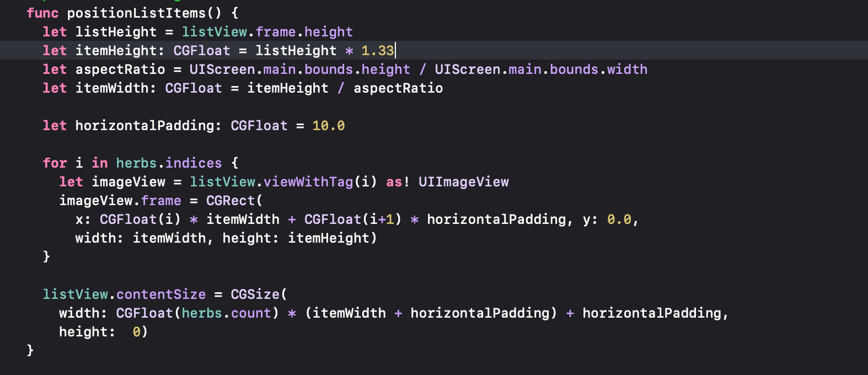Click horizontalPadding: CGFloat declaration
Screen dimensions: 868x375
coord(181,126)
